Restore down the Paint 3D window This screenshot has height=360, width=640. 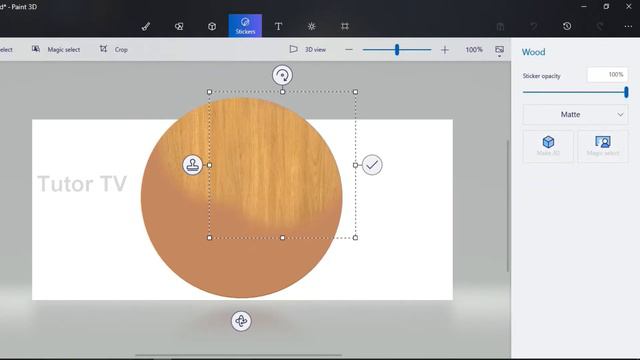[606, 7]
